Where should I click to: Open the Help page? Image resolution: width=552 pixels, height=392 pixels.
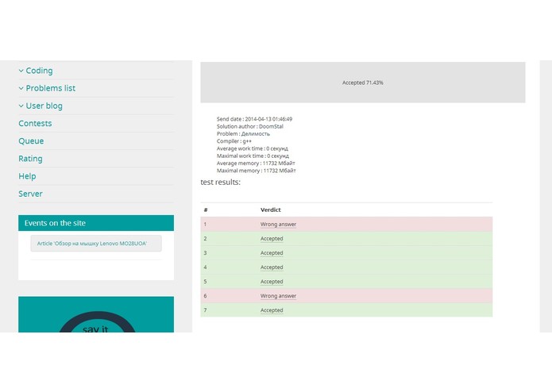(x=27, y=176)
